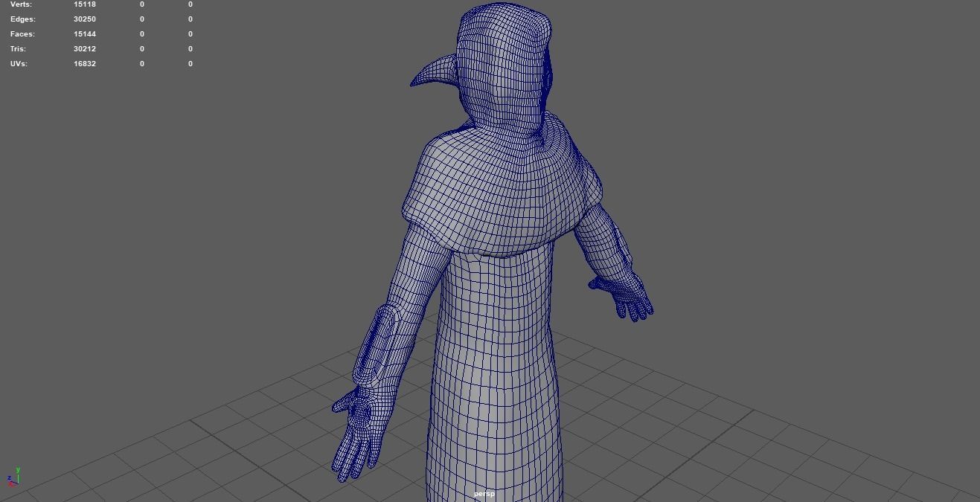Click the Faces label in the HUD
This screenshot has width=980, height=502.
[x=22, y=33]
